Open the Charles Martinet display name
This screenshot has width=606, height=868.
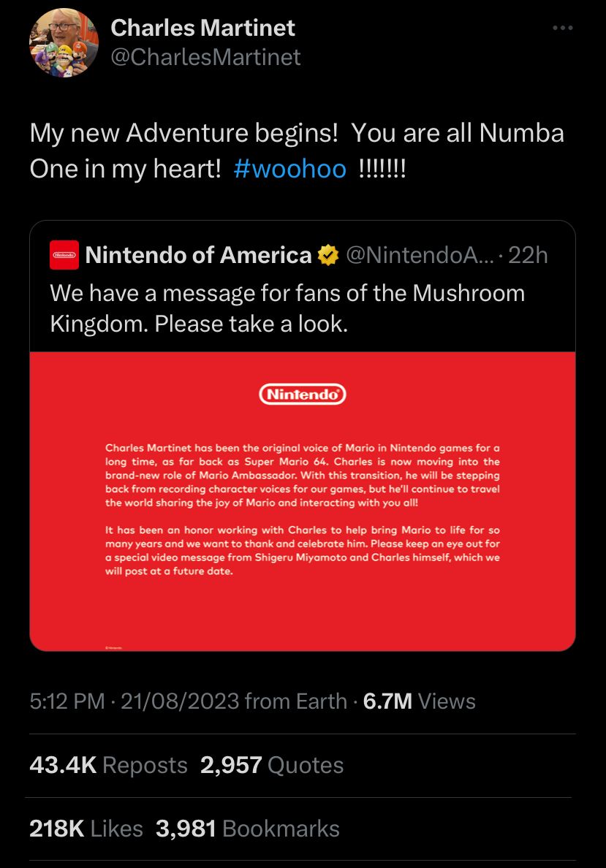coord(202,28)
